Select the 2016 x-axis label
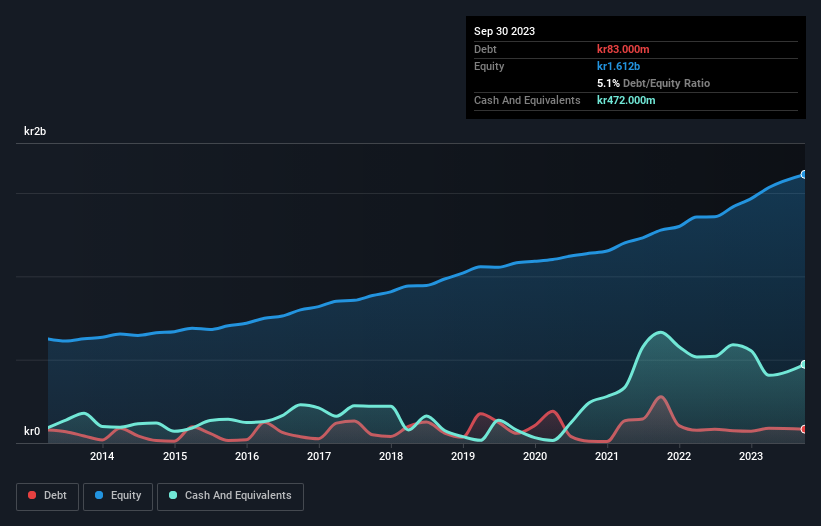821x526 pixels. 246,457
